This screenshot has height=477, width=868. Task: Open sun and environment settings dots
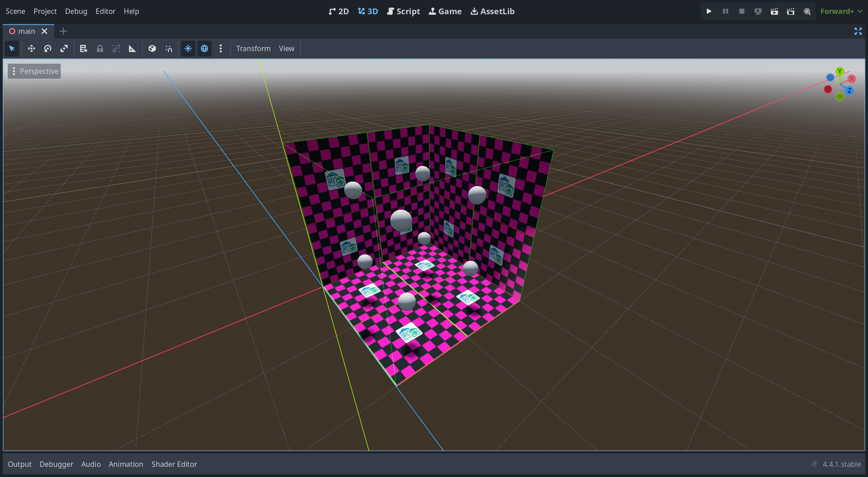tap(221, 48)
